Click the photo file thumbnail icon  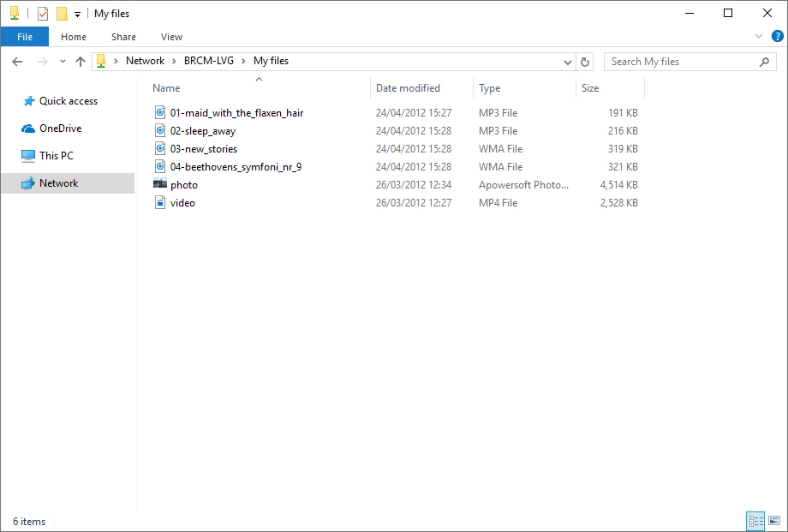(x=160, y=184)
